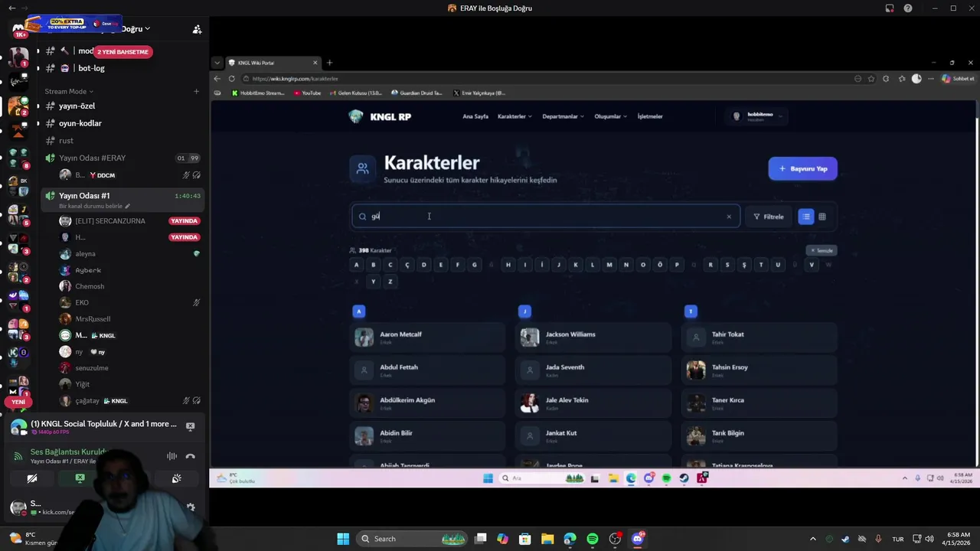
Task: Click the YENİ unread indicator in server list
Action: coord(18,402)
